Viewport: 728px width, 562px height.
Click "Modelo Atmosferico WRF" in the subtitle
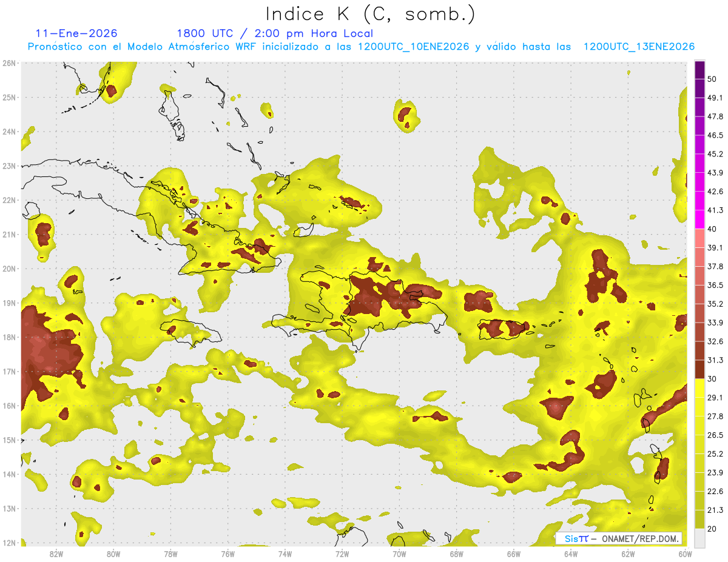point(184,47)
